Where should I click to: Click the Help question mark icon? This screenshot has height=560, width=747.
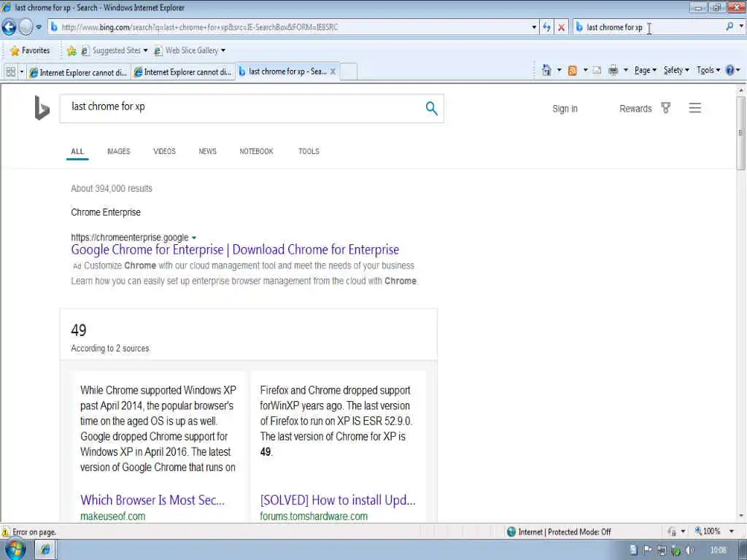point(729,71)
